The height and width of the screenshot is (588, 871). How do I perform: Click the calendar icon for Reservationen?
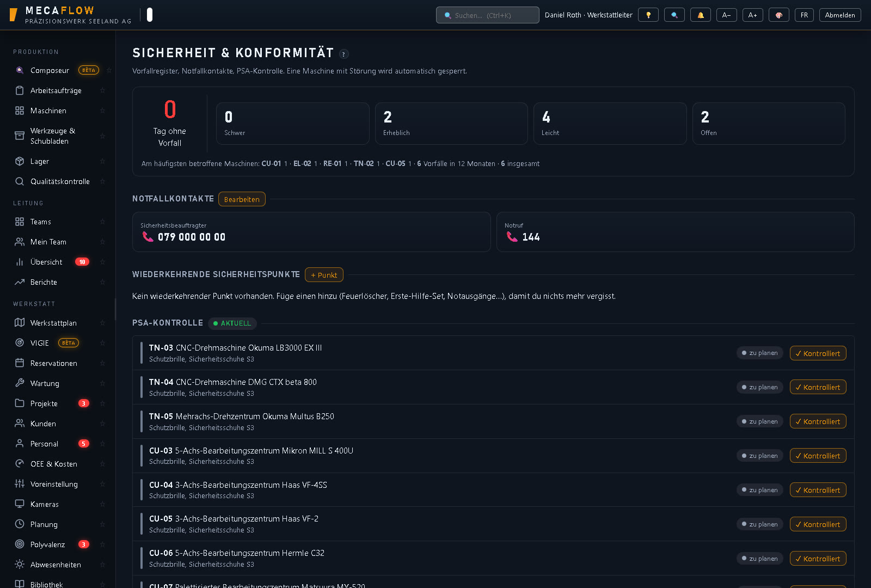tap(20, 363)
